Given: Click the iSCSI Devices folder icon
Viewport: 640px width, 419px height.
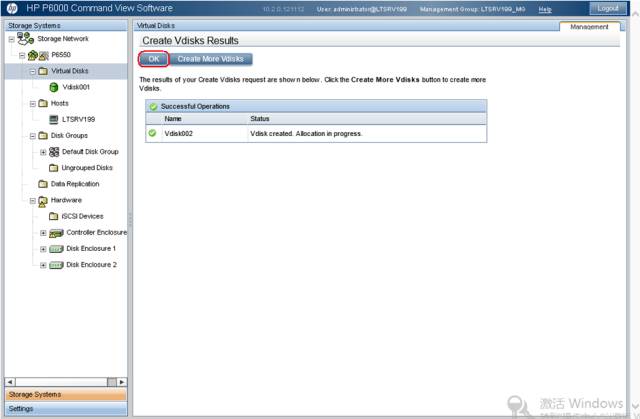Looking at the screenshot, I should (x=53, y=216).
